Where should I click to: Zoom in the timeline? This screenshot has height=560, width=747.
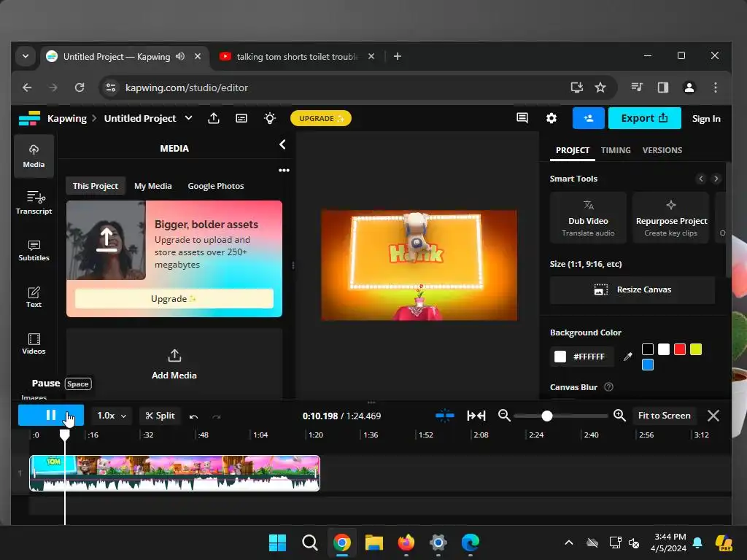click(x=619, y=416)
